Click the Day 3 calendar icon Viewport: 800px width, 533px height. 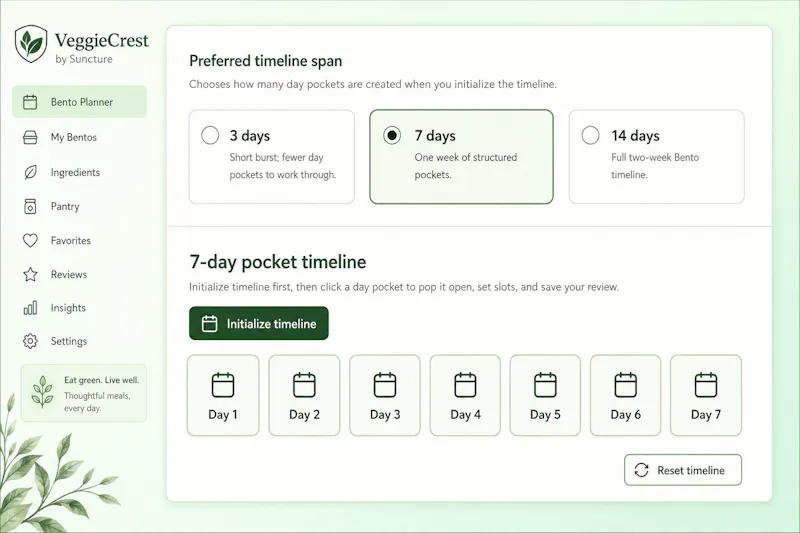pos(385,385)
